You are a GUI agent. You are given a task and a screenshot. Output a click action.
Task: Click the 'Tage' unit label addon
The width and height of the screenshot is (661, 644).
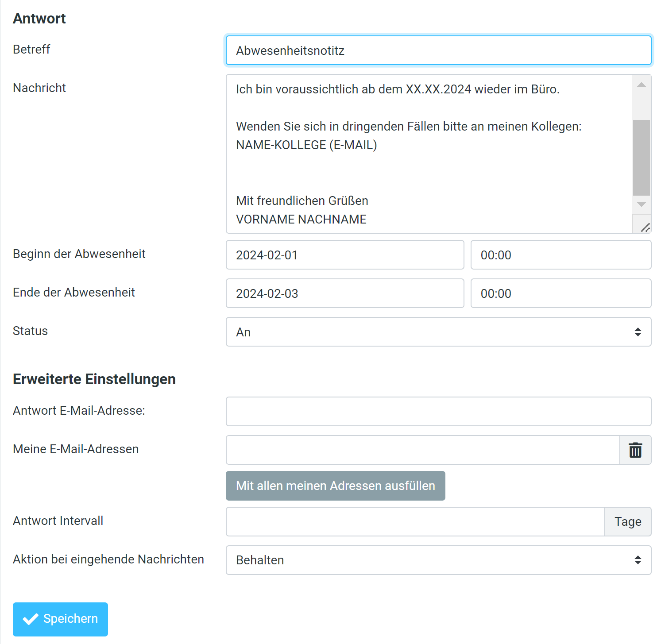tap(628, 521)
